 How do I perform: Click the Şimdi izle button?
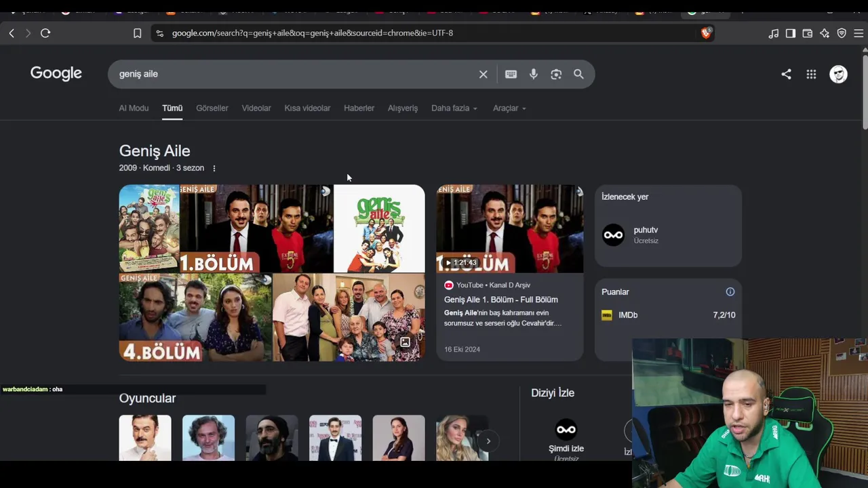(566, 449)
